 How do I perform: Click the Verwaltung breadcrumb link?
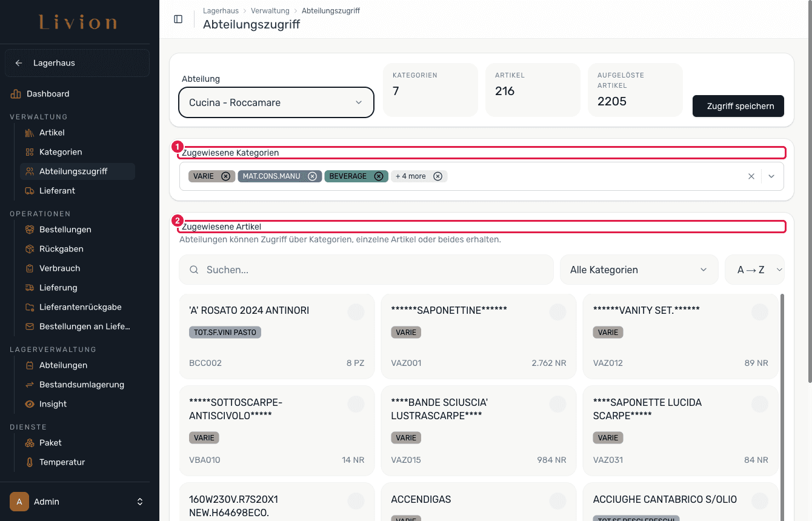click(270, 11)
